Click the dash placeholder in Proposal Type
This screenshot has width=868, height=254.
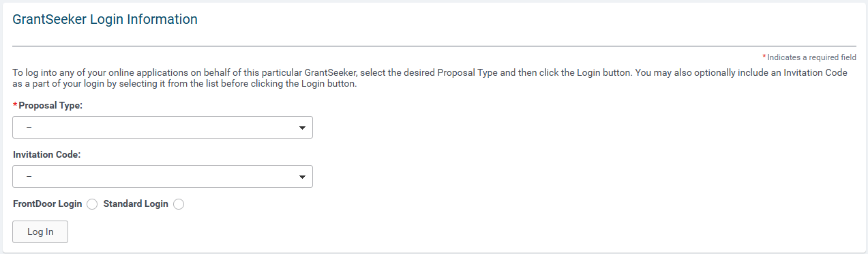click(x=29, y=128)
